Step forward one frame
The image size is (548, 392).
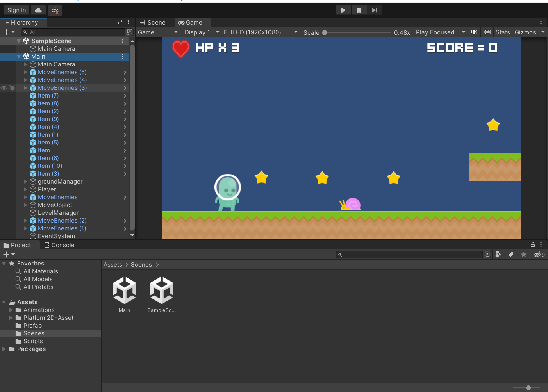pos(375,10)
